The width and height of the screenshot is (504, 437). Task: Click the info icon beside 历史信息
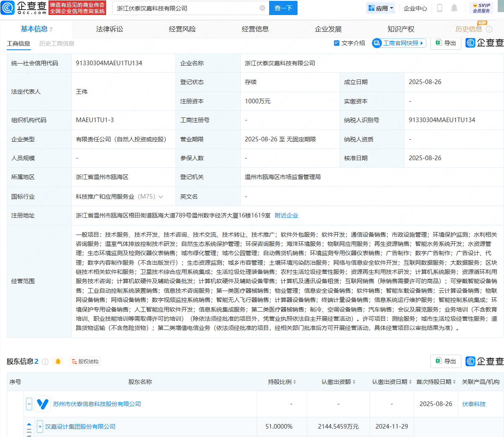489,29
